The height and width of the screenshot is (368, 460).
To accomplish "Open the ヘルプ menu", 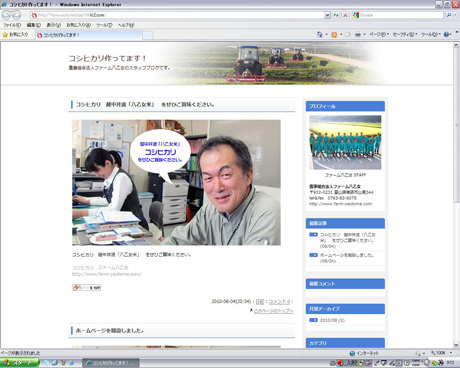I will [x=126, y=25].
